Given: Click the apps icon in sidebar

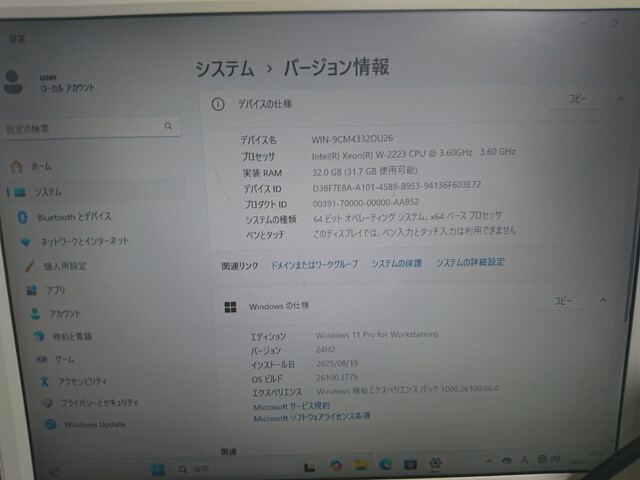Looking at the screenshot, I should tap(31, 290).
